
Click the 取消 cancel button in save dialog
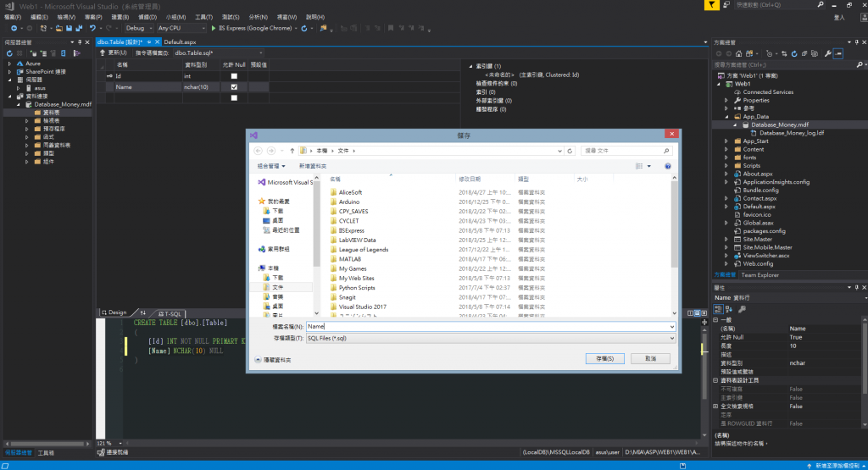click(650, 359)
